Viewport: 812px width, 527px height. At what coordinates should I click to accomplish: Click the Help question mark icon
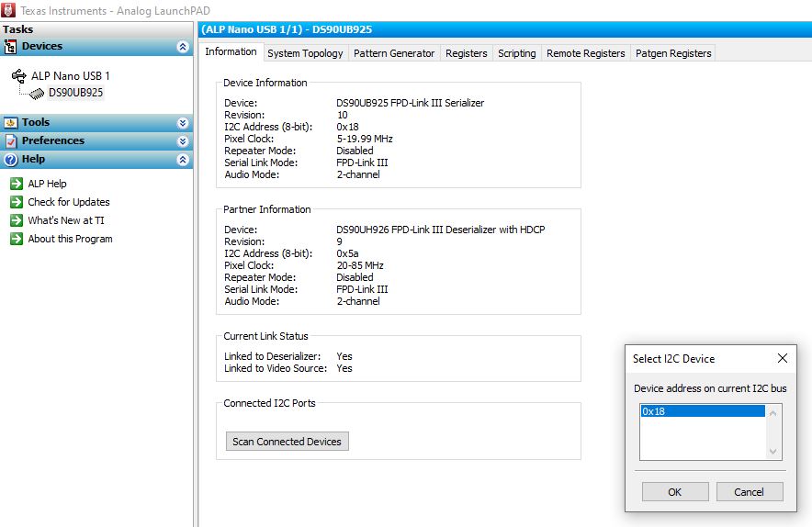[x=10, y=160]
